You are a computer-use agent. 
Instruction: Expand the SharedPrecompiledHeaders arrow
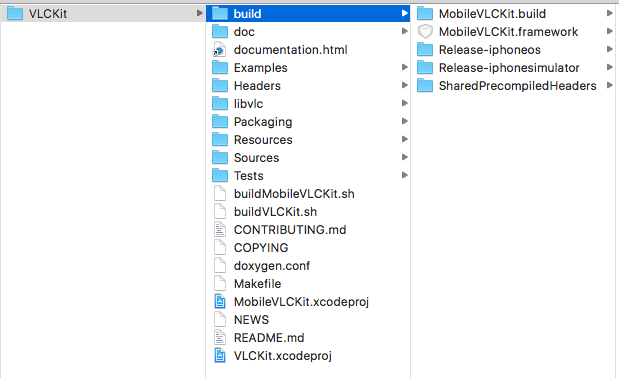click(610, 85)
